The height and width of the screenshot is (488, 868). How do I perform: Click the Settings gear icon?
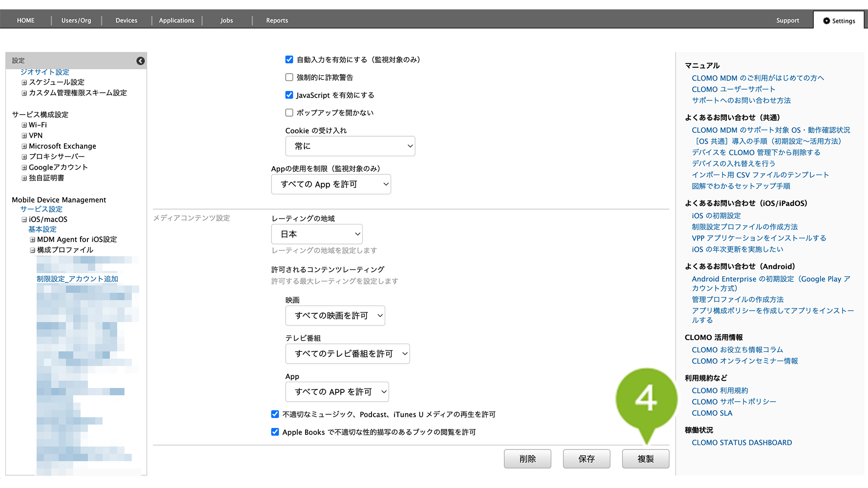pos(826,21)
